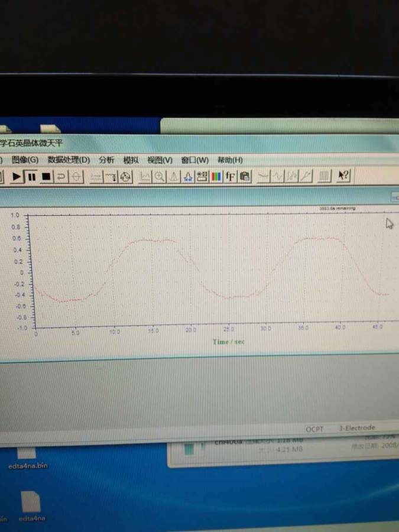Viewport: 399px width, 532px height.
Task: Apply the Smoothing curve icon
Action: pyautogui.click(x=264, y=176)
